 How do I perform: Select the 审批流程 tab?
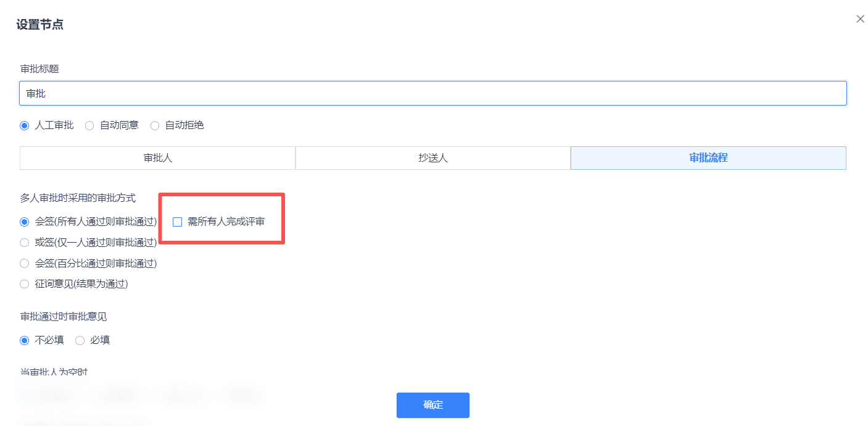(x=708, y=158)
